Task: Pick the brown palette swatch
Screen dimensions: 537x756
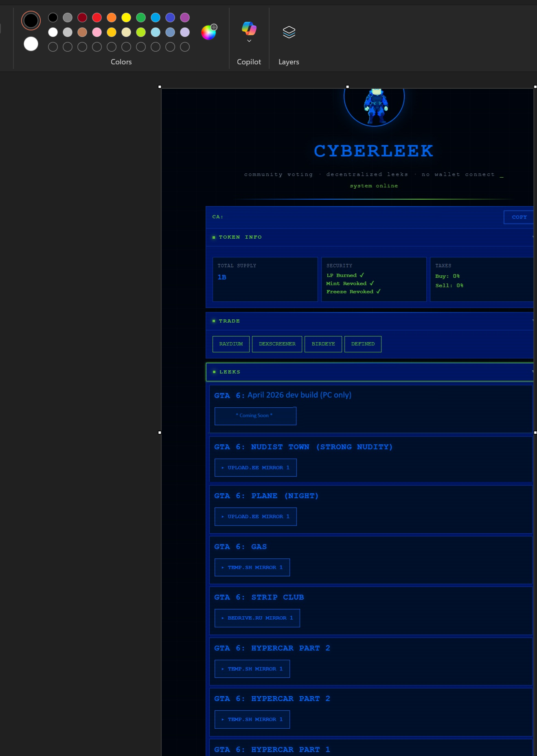Action: click(x=82, y=32)
